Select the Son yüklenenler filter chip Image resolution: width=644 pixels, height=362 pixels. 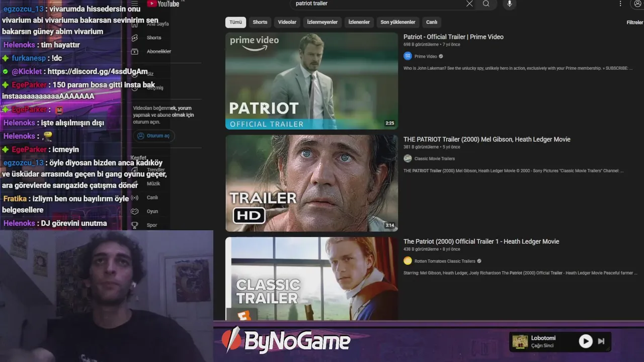point(398,22)
